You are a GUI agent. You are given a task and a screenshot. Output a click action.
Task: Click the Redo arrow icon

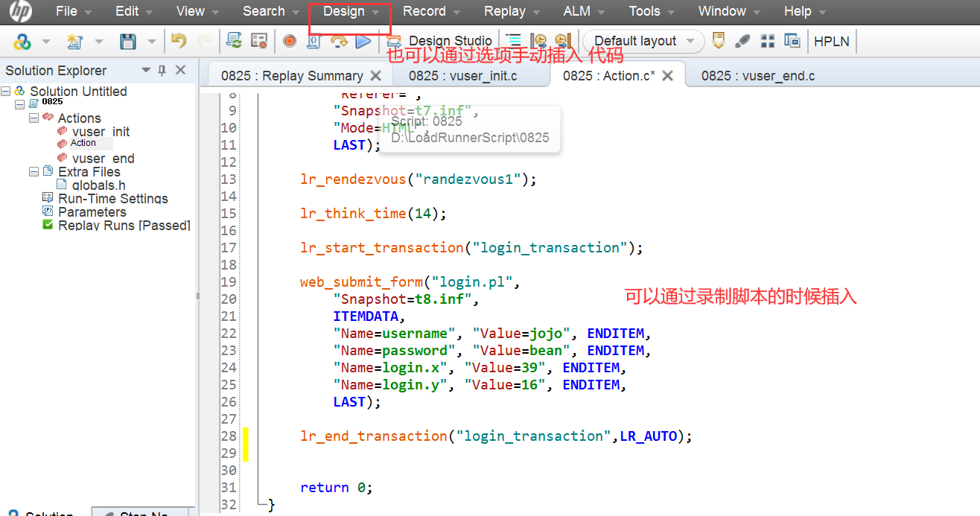tap(205, 41)
